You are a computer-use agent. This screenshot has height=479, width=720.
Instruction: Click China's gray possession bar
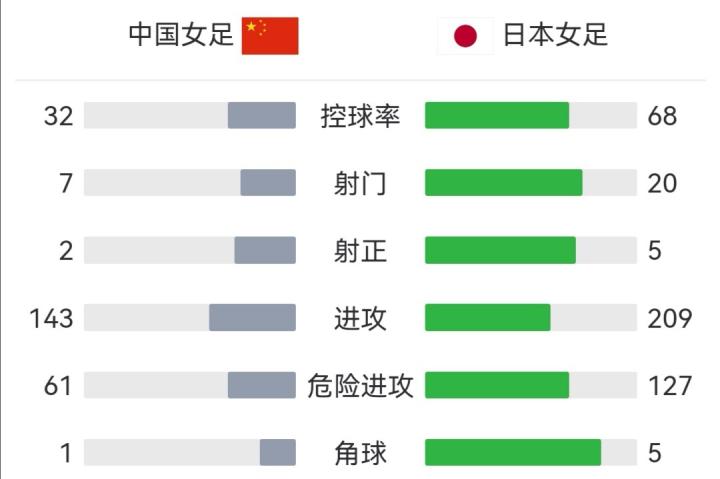pyautogui.click(x=262, y=115)
